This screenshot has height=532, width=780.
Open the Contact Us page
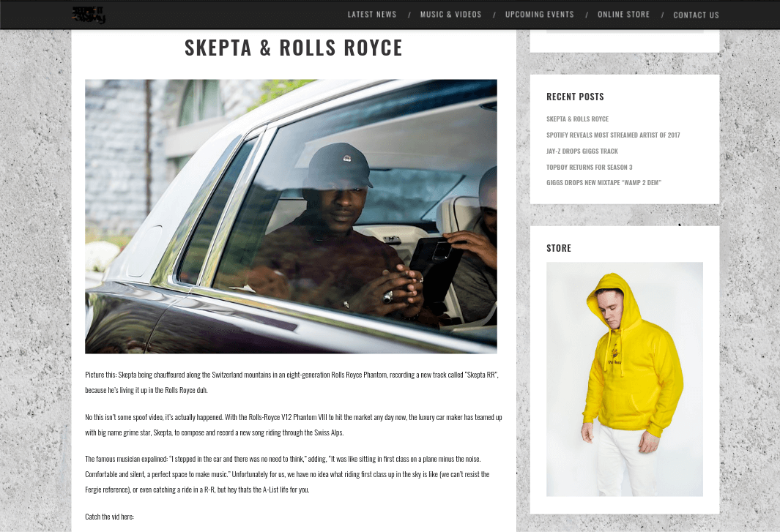click(697, 15)
